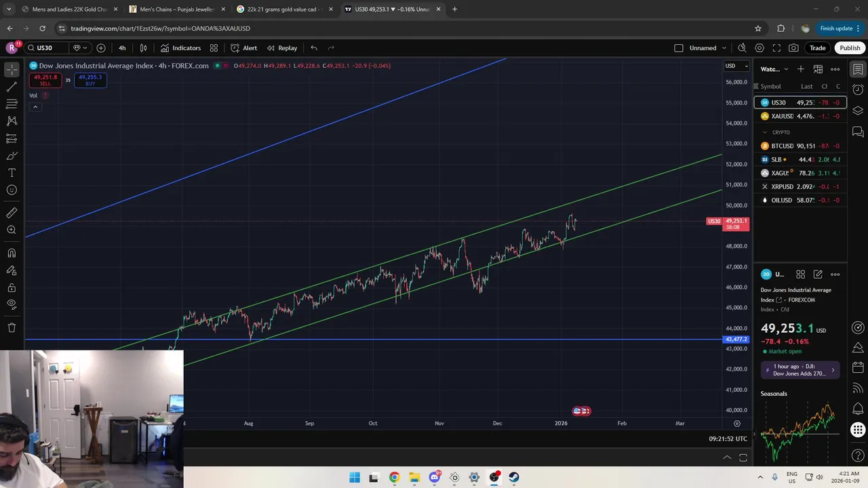Maximize the bottom panel icon

(743, 457)
